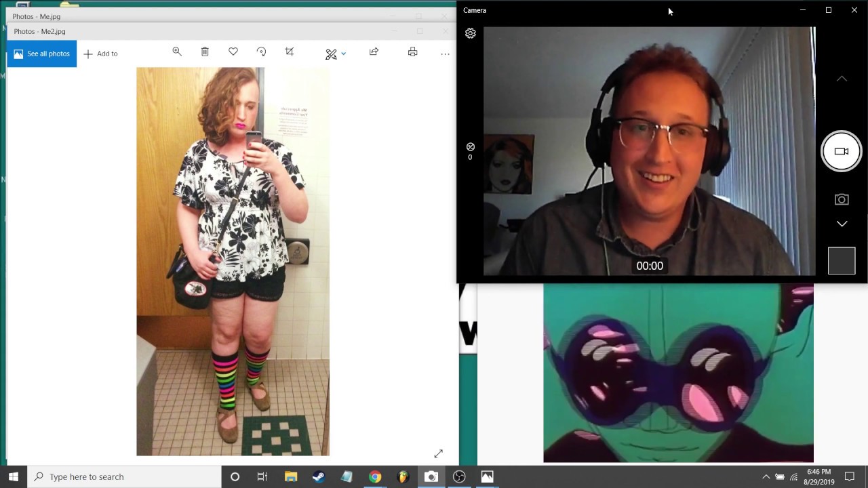Click the up chevron in Camera mode switcher
868x488 pixels.
click(842, 79)
